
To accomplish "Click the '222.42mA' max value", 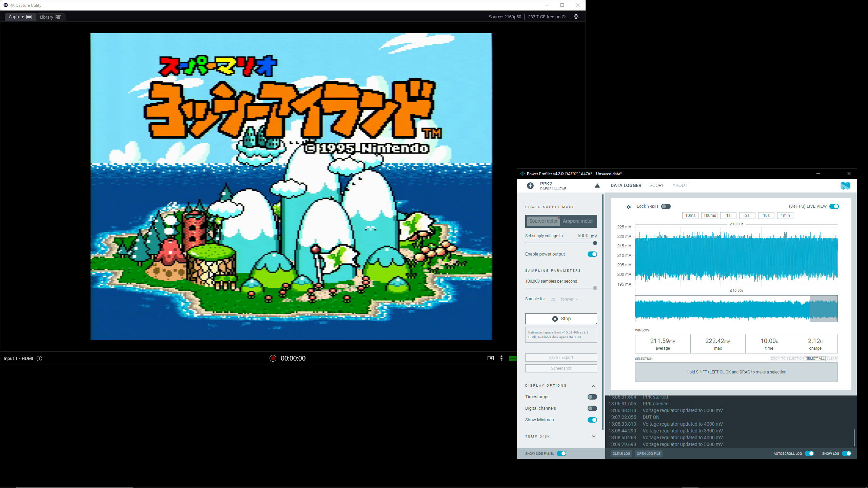I will tap(718, 341).
